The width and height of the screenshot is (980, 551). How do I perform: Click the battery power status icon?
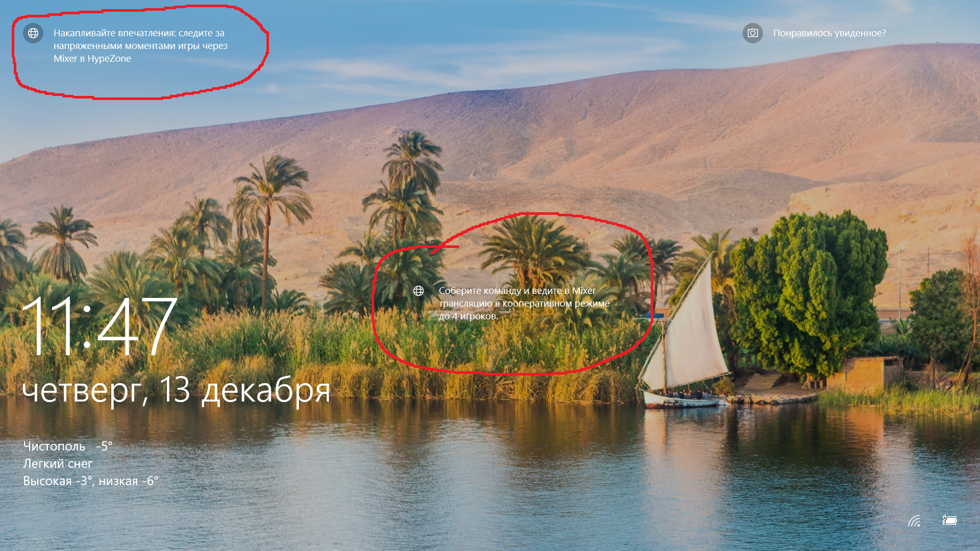point(949,520)
